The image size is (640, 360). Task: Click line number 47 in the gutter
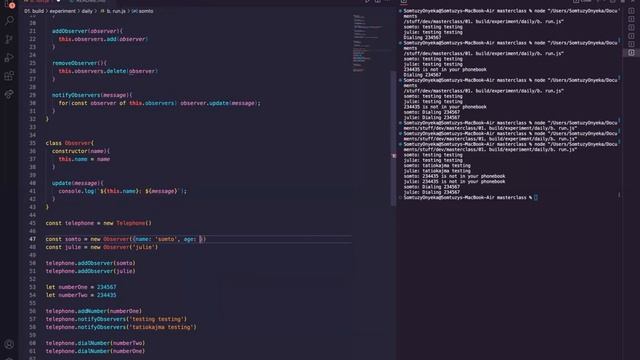click(x=32, y=239)
